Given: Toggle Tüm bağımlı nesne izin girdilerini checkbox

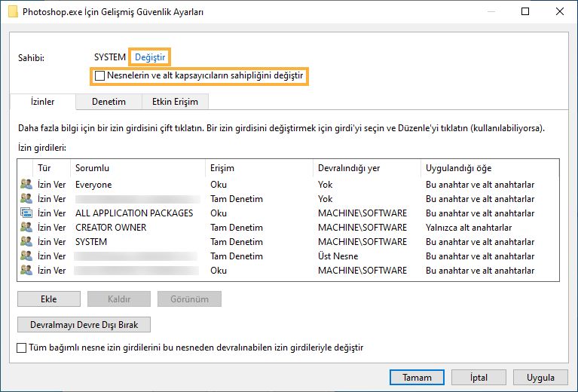Looking at the screenshot, I should [x=21, y=348].
